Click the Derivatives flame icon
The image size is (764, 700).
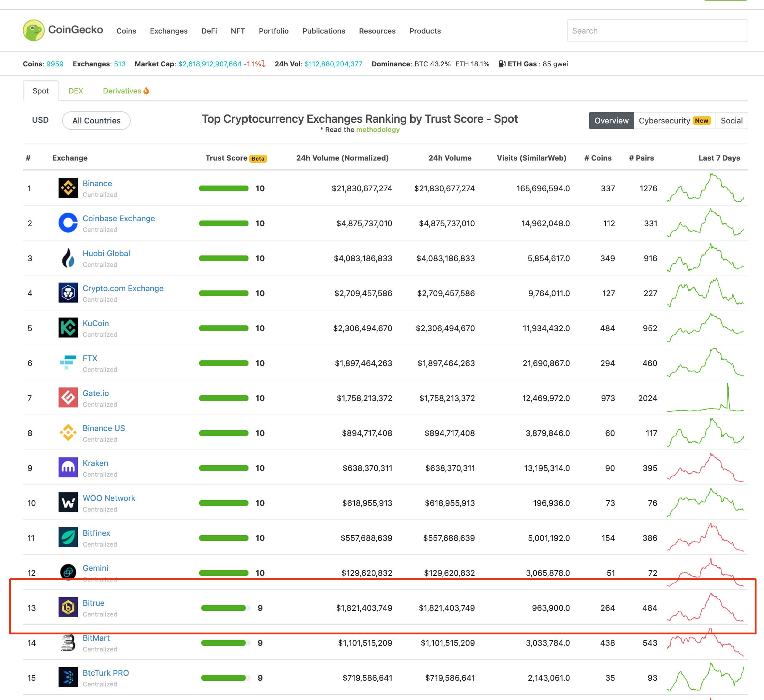point(146,91)
